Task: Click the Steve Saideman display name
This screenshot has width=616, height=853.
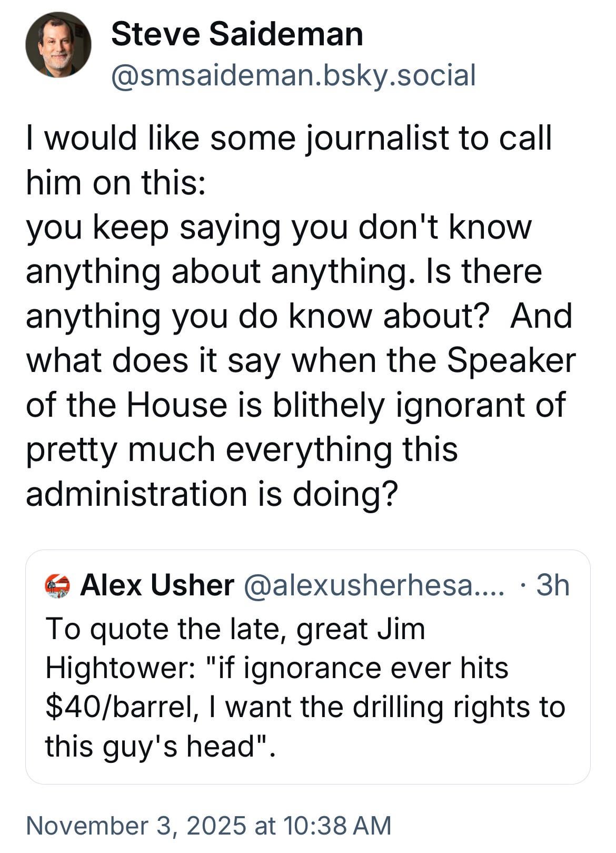Action: [237, 35]
